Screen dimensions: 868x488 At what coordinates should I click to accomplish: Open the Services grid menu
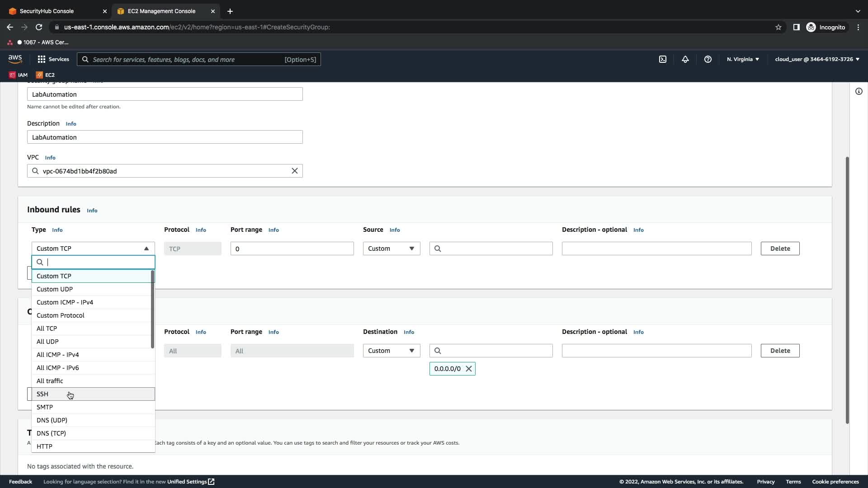click(x=53, y=59)
